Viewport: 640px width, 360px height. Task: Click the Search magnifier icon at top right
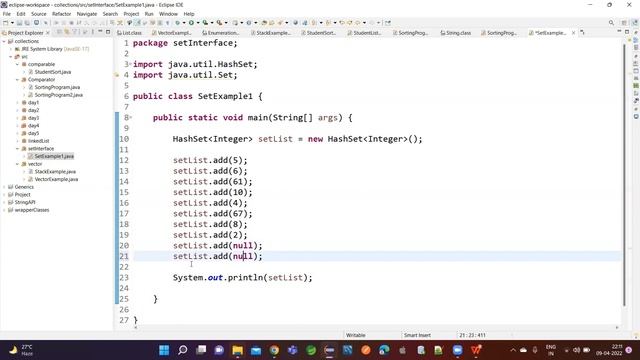pyautogui.click(x=611, y=23)
